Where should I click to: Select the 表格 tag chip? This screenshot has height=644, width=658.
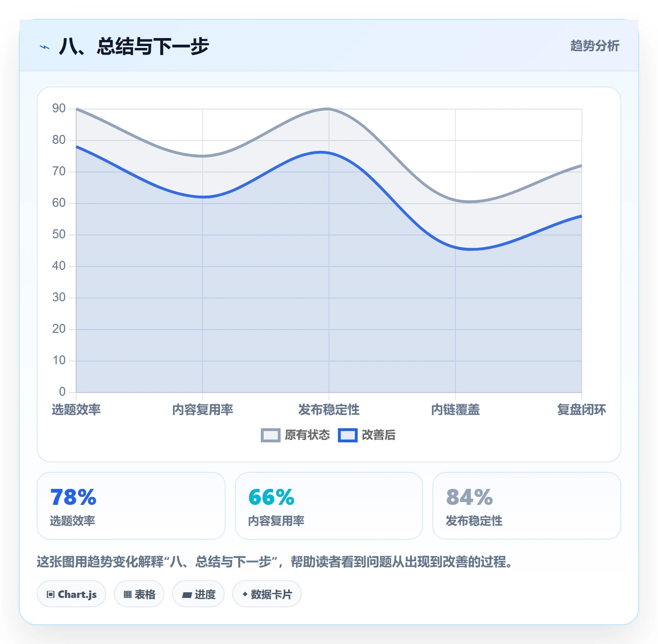tap(139, 594)
